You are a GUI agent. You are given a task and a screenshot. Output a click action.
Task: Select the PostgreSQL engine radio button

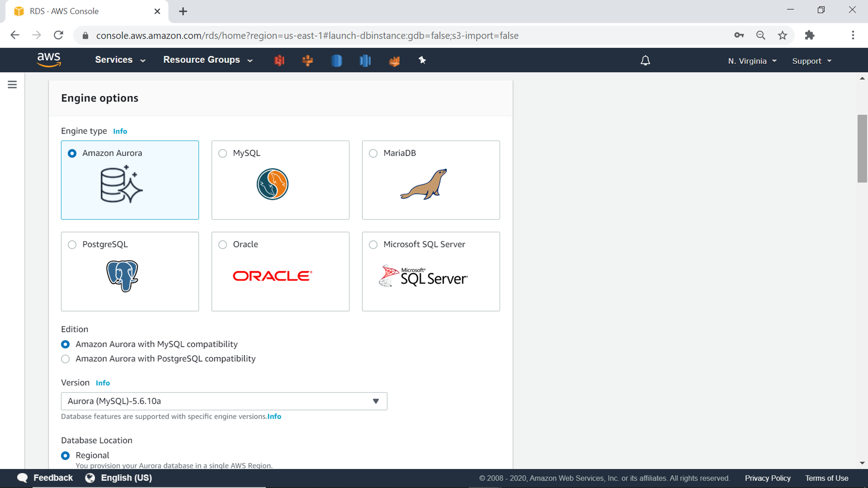[72, 245]
